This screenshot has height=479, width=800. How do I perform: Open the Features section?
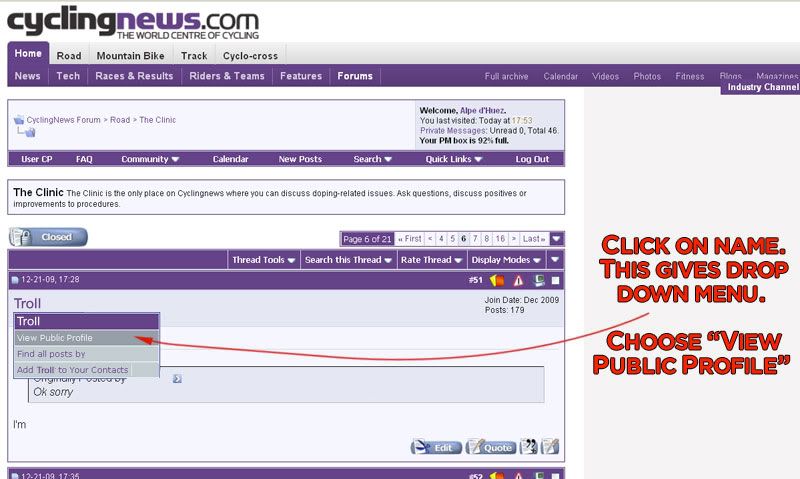click(x=301, y=75)
